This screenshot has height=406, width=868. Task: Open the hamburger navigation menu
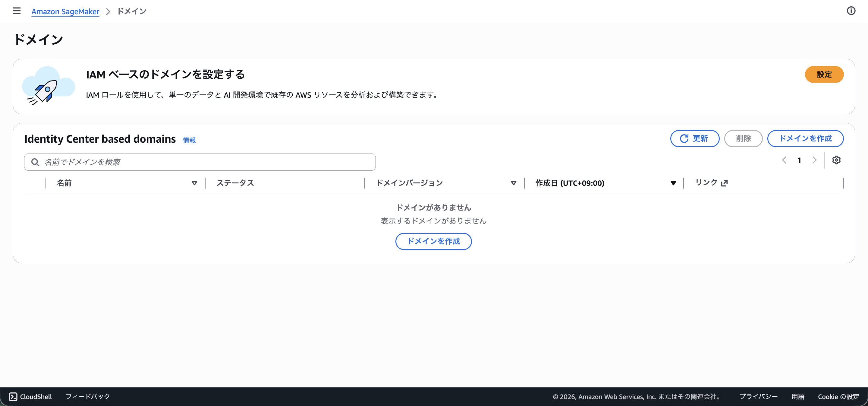(x=17, y=11)
